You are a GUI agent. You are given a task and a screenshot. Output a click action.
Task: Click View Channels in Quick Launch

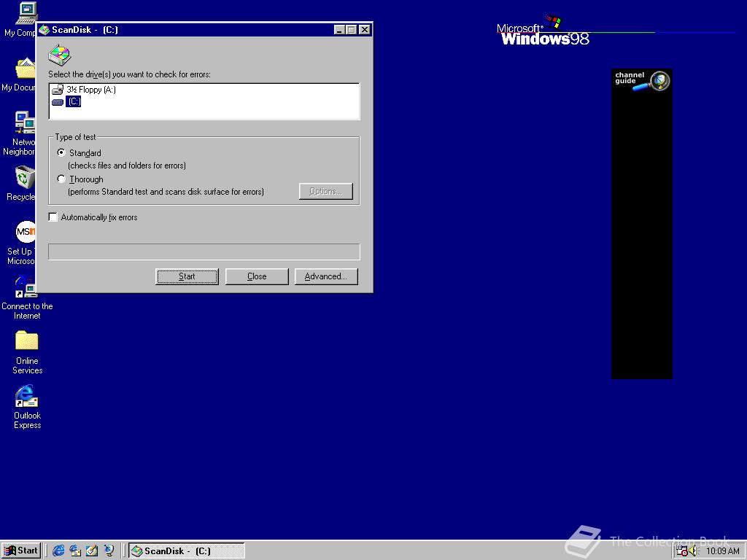pos(109,551)
